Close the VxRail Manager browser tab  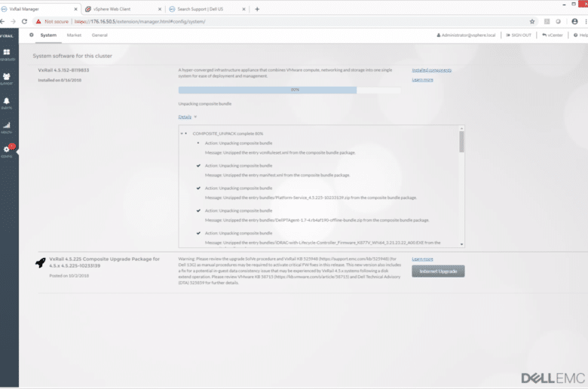(x=75, y=9)
